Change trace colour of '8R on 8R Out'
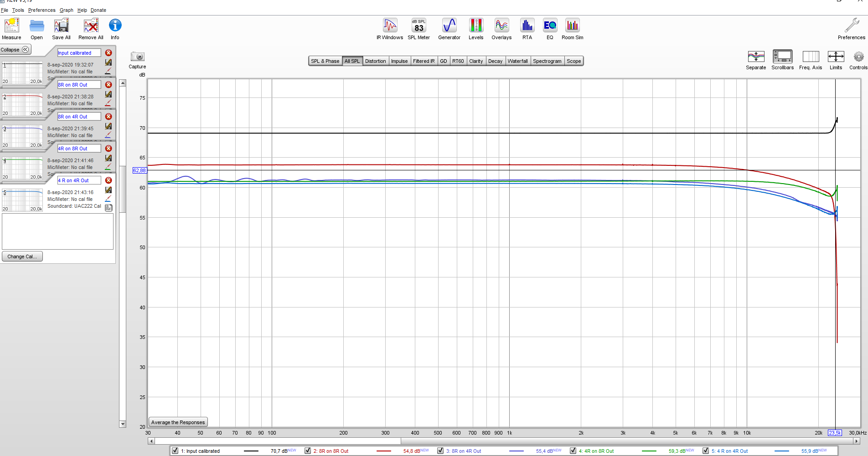This screenshot has height=456, width=868. pyautogui.click(x=108, y=103)
